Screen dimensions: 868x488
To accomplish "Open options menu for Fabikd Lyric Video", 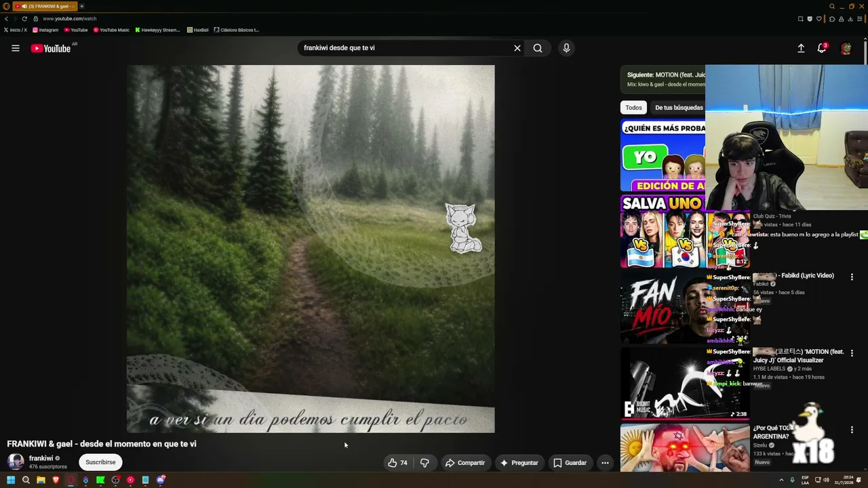I will coord(852,277).
